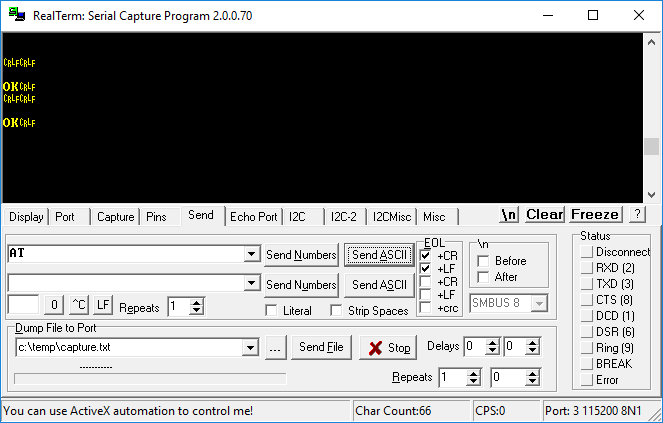Click the CTS (8) status indicator
The width and height of the screenshot is (663, 423).
[586, 300]
